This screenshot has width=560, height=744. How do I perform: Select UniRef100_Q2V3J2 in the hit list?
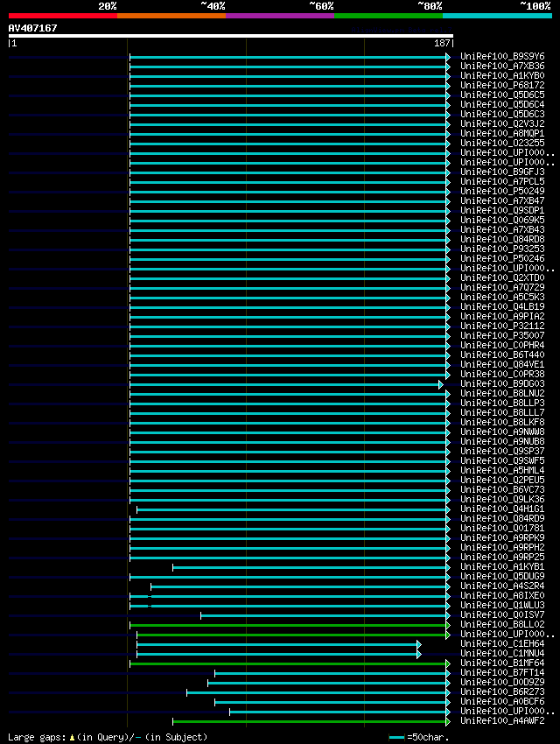click(x=502, y=123)
